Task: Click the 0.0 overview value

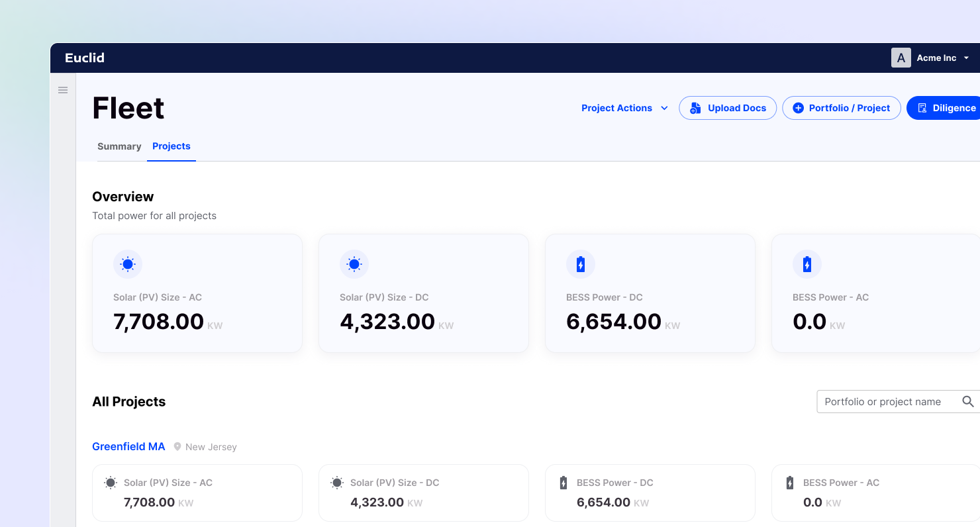Action: 809,321
